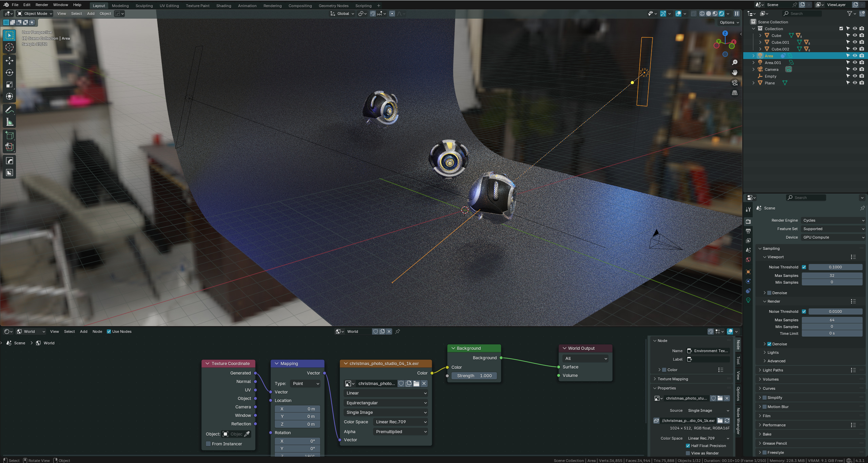The image size is (868, 463).
Task: Open the Node Wrangler sidebar tab
Action: click(x=738, y=421)
